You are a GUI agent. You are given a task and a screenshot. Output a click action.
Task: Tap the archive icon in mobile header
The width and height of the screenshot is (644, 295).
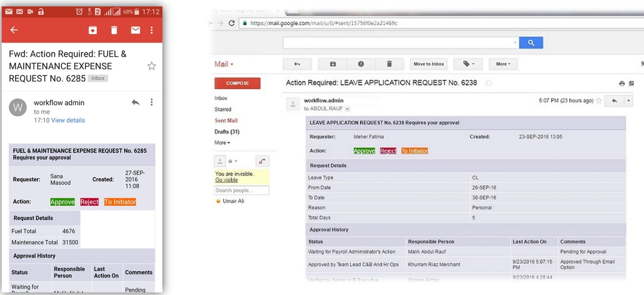(93, 30)
